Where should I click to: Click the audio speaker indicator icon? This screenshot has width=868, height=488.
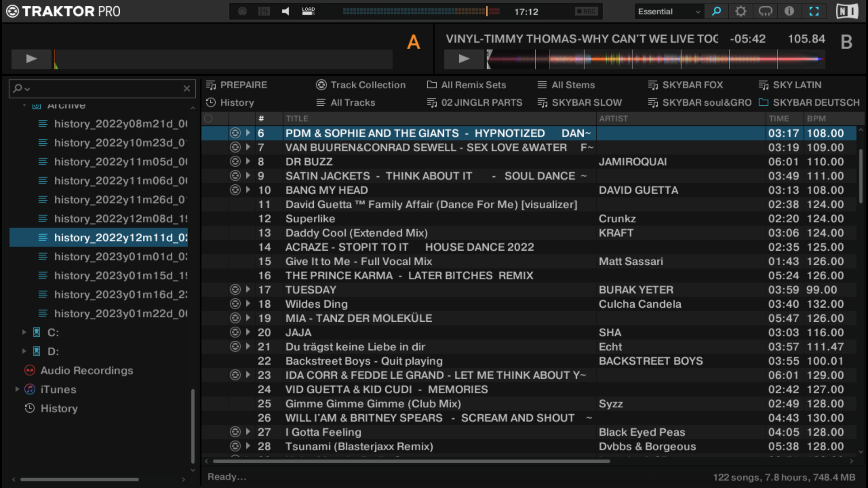pos(285,11)
